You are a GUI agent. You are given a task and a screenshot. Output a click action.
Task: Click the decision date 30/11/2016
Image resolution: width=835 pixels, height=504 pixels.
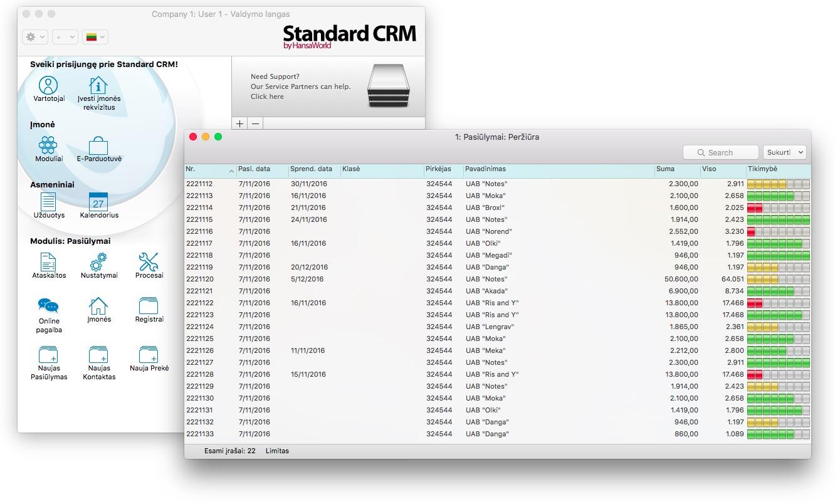click(x=309, y=184)
